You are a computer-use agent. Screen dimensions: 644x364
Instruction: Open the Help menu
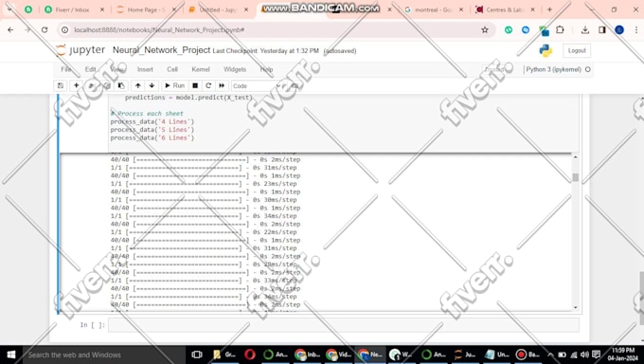(x=266, y=69)
